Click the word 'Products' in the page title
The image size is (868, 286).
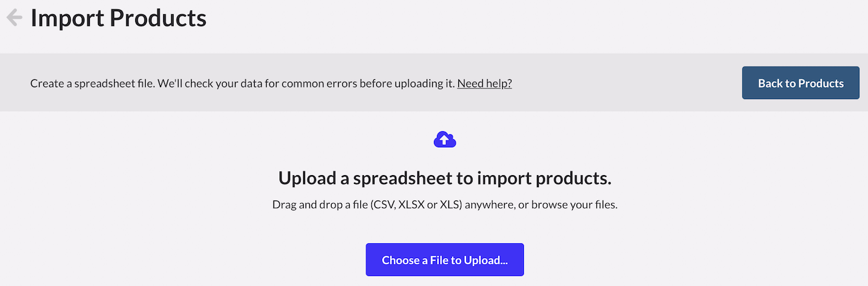point(158,18)
